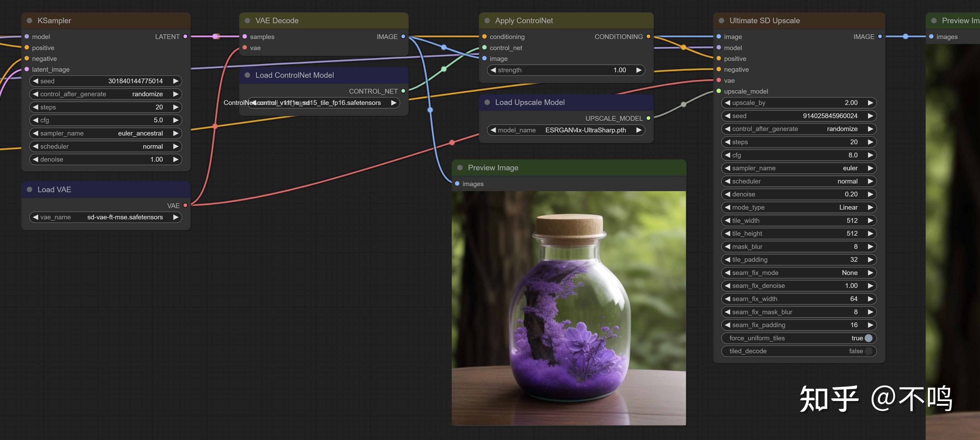Image resolution: width=980 pixels, height=440 pixels.
Task: Click the KSampler seed value field
Action: coord(105,81)
